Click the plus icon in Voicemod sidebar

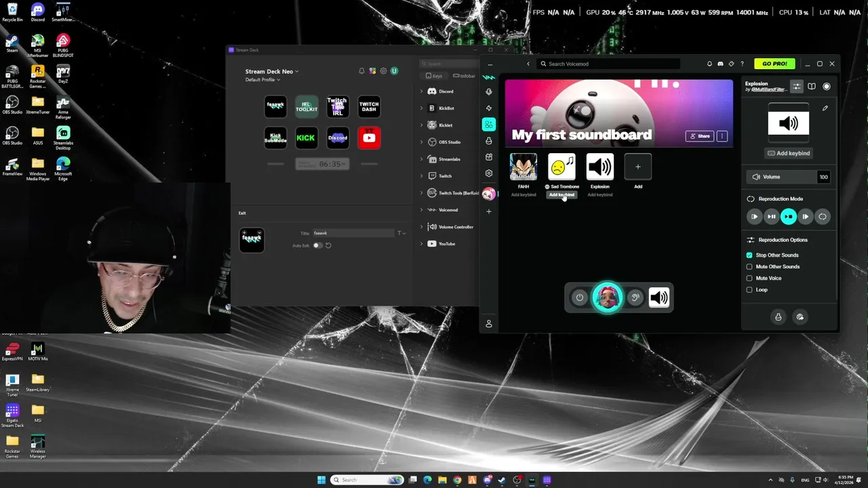(488, 211)
